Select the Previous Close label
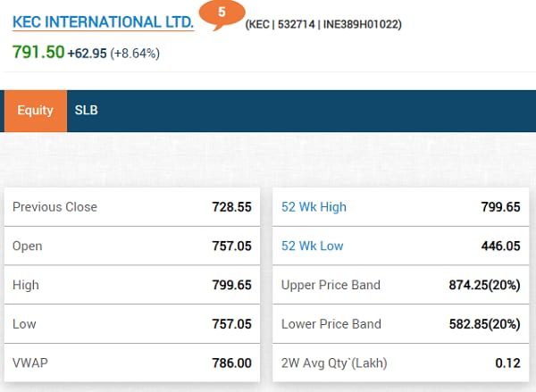Screen dimensions: 536x392 [x=54, y=207]
